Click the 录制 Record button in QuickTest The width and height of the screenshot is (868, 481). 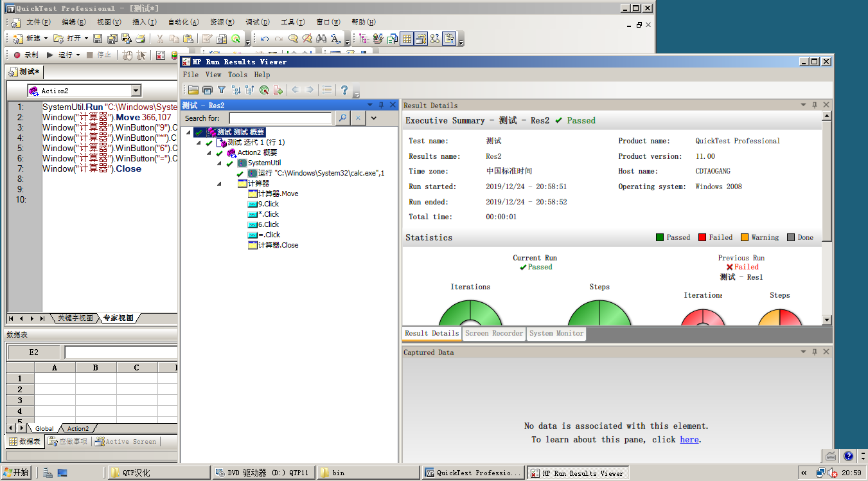[26, 55]
